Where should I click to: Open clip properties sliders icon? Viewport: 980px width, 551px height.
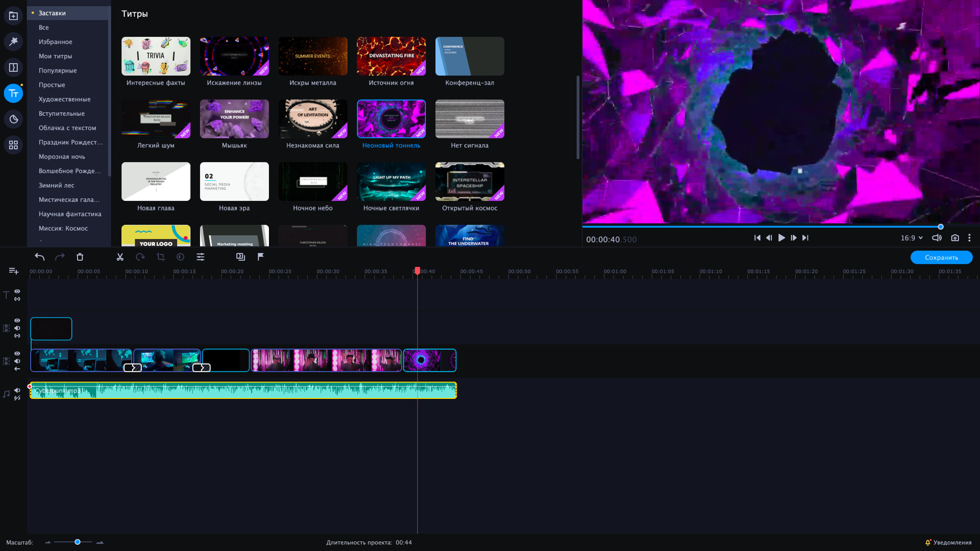pyautogui.click(x=201, y=257)
